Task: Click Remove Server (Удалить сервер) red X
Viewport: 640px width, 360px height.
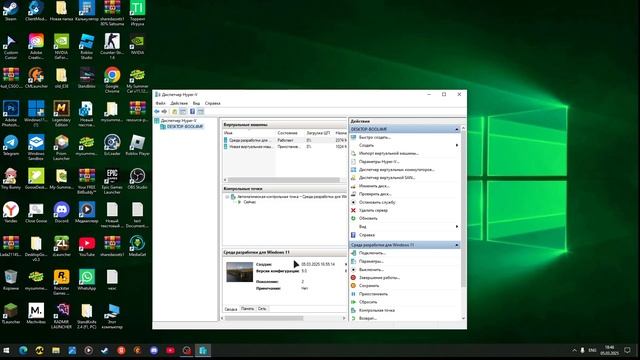Action: click(353, 210)
